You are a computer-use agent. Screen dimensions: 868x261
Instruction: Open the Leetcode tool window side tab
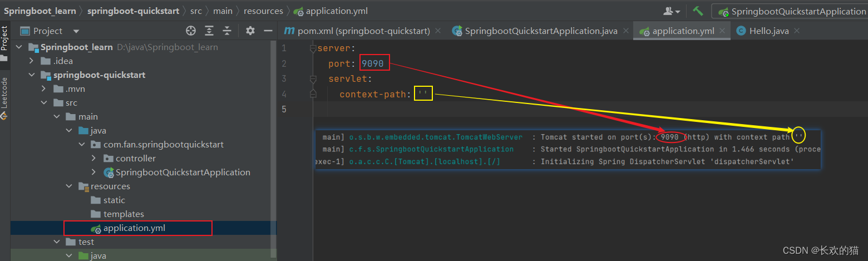coord(4,98)
